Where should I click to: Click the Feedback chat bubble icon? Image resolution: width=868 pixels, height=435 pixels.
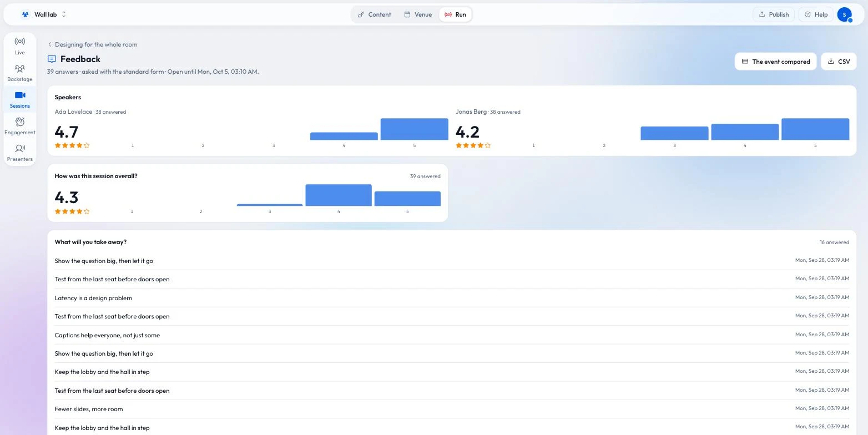[x=52, y=59]
